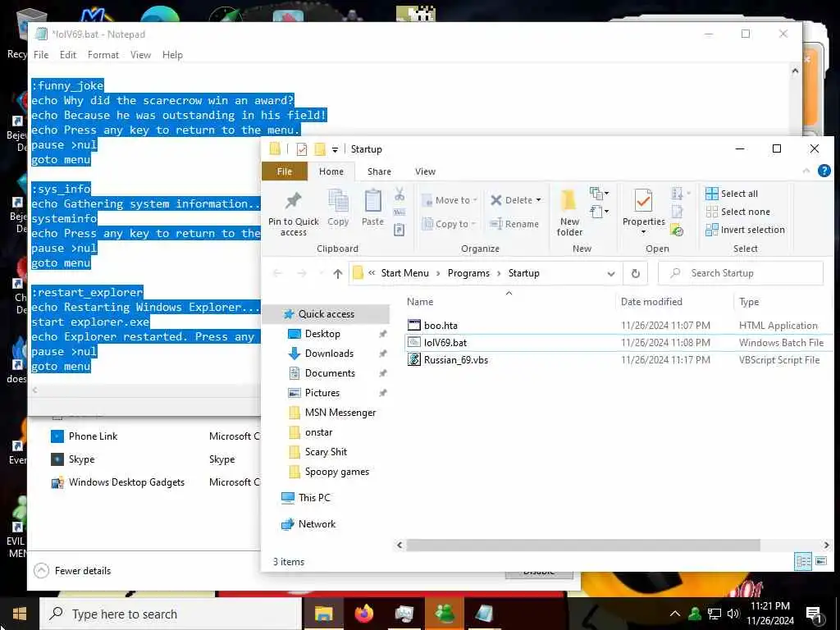The height and width of the screenshot is (630, 840).
Task: Click the Properties checkmark icon
Action: click(643, 202)
